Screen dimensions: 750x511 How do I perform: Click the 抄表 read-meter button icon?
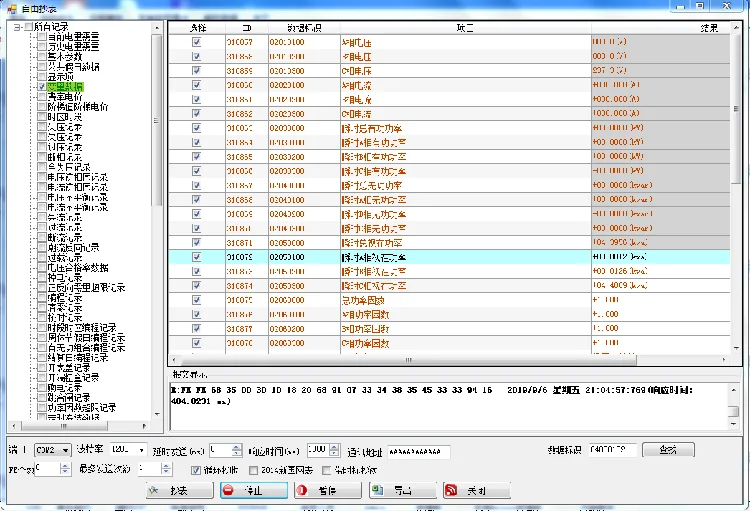[x=153, y=490]
